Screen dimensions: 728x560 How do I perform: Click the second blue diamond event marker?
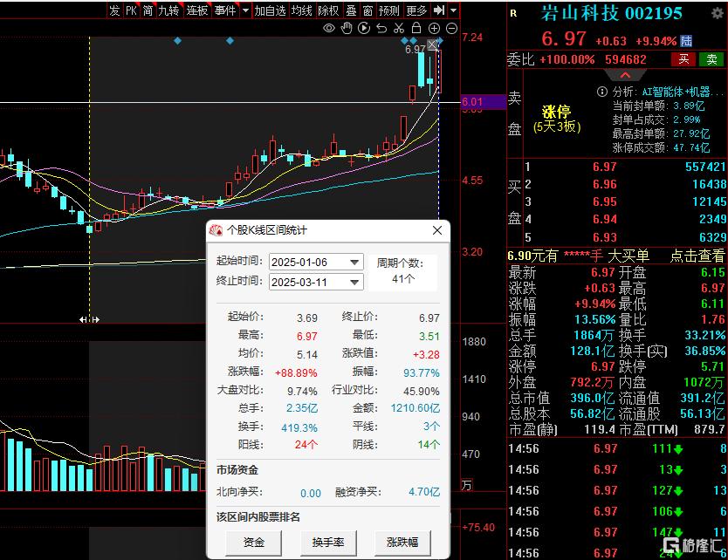[x=230, y=41]
